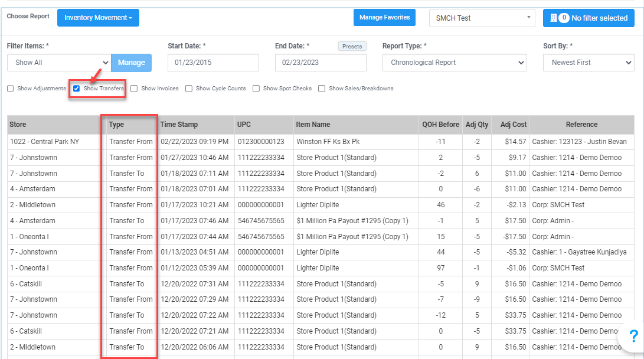Click Cashier: 1 - Gayatree Kunjadiya reference
This screenshot has height=359, width=644.
point(579,252)
